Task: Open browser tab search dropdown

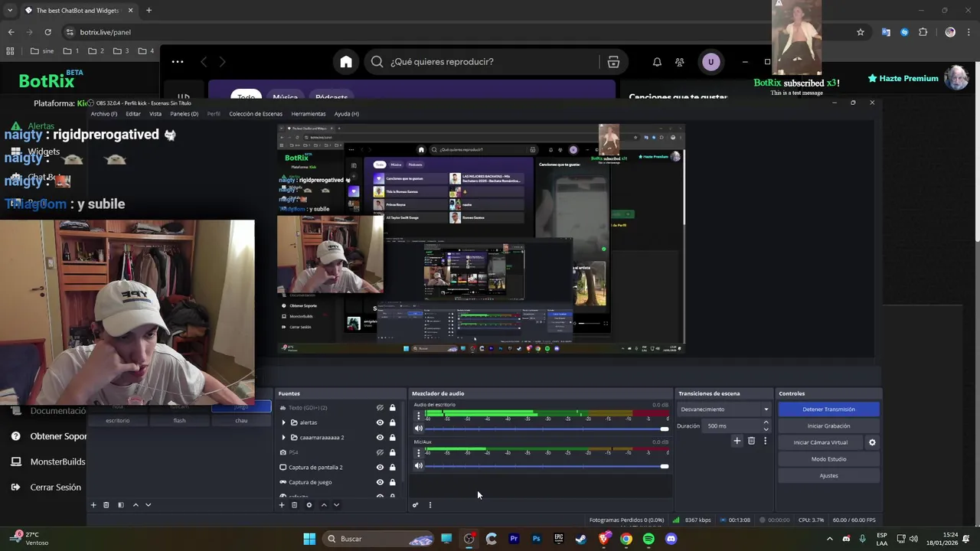Action: tap(9, 11)
